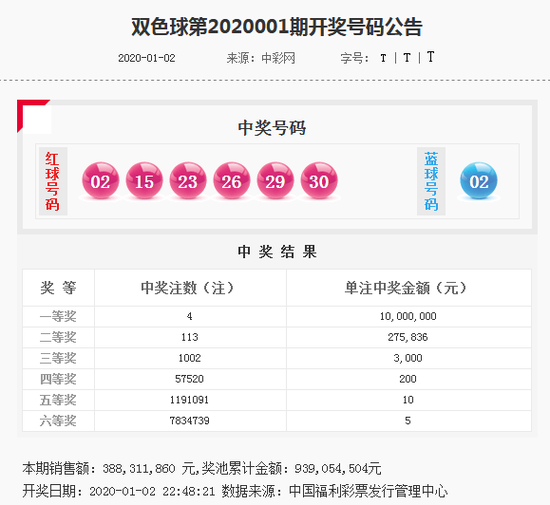Click the data source 中国福利彩票发行管理中心
Viewport: 550px width, 505px height.
368,491
